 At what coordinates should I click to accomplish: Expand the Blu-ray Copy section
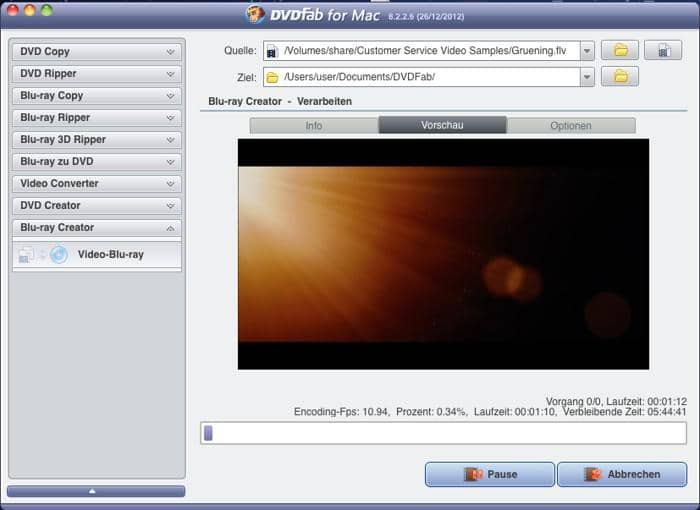click(x=97, y=96)
